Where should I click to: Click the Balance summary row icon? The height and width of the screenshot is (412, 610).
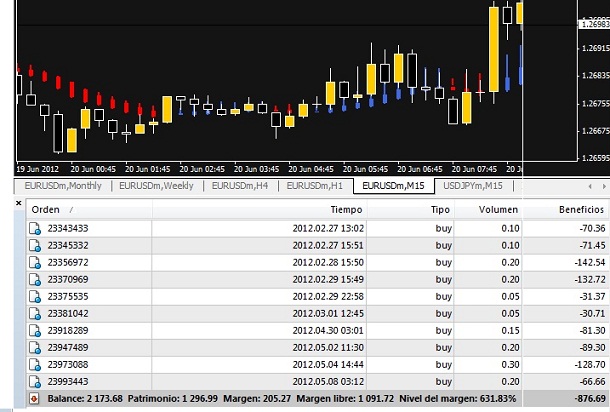[x=36, y=399]
